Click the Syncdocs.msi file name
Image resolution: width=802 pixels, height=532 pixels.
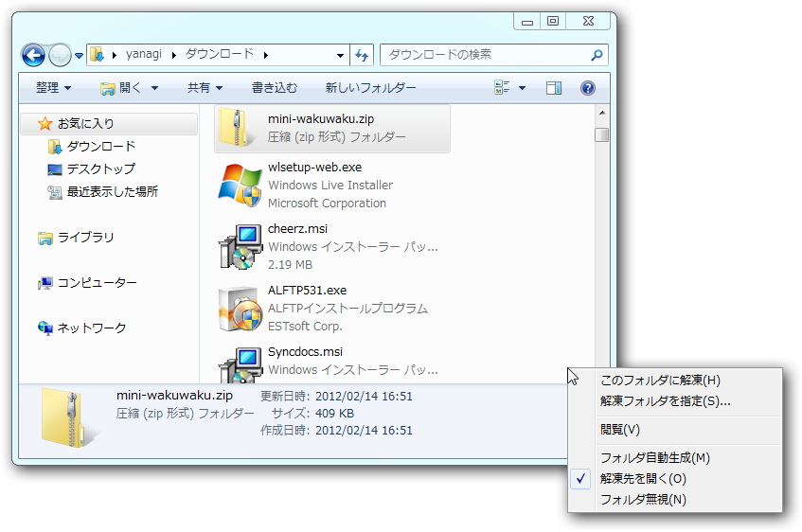[x=305, y=352]
